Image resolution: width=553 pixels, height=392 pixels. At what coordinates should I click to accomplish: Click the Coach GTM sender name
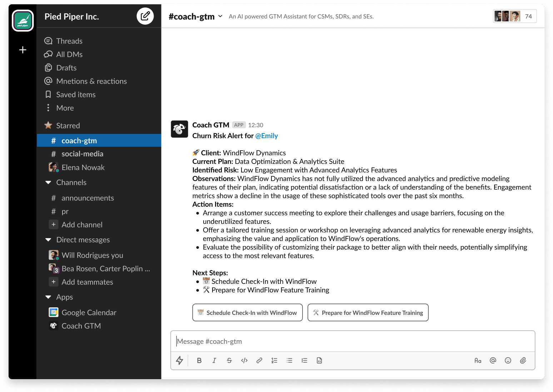pyautogui.click(x=211, y=125)
